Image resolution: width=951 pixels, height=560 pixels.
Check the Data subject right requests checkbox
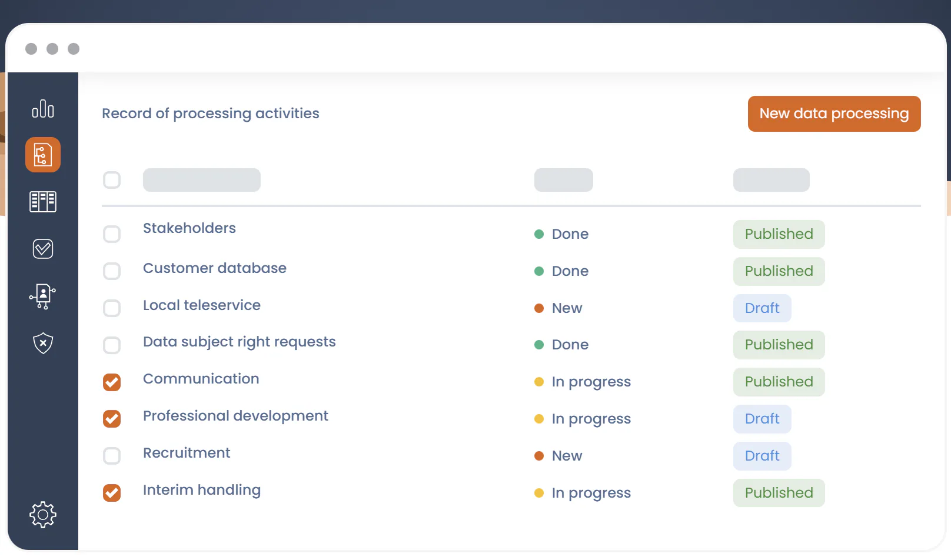tap(112, 345)
